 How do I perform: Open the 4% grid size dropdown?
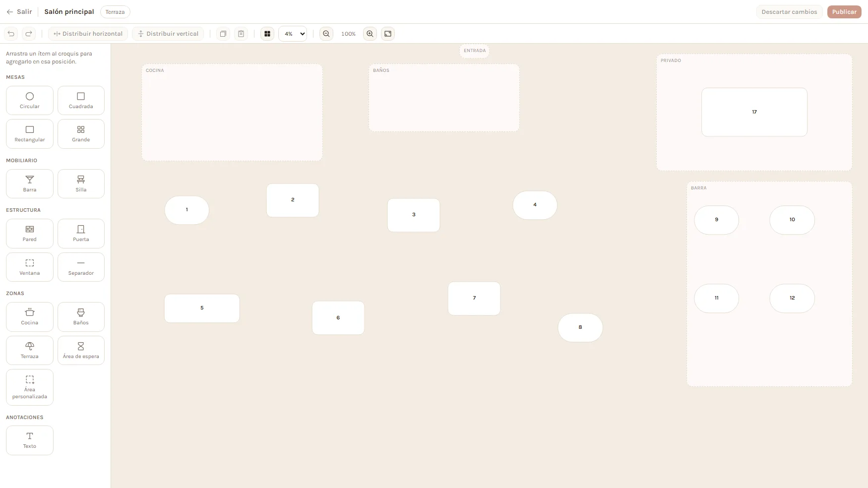click(x=293, y=34)
